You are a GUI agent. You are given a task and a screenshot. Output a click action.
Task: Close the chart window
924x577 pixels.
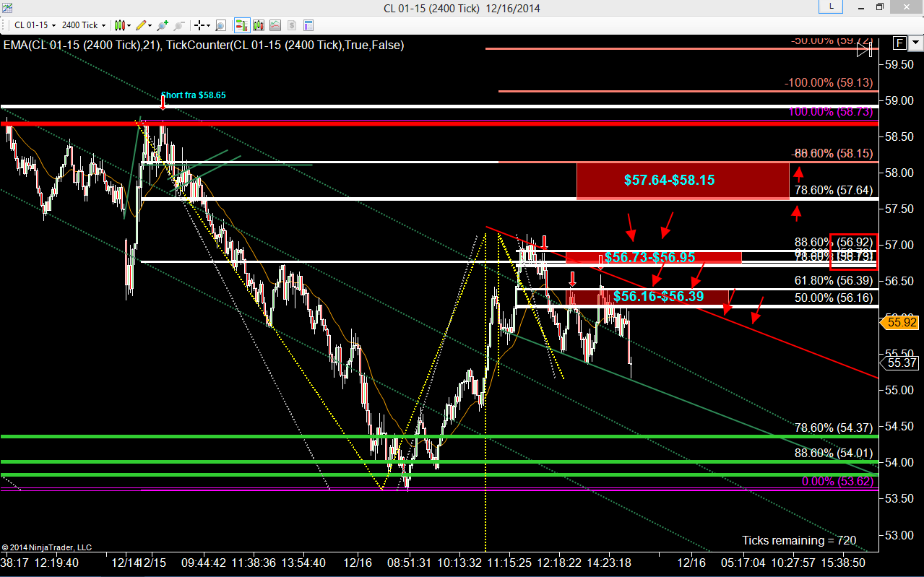[906, 7]
